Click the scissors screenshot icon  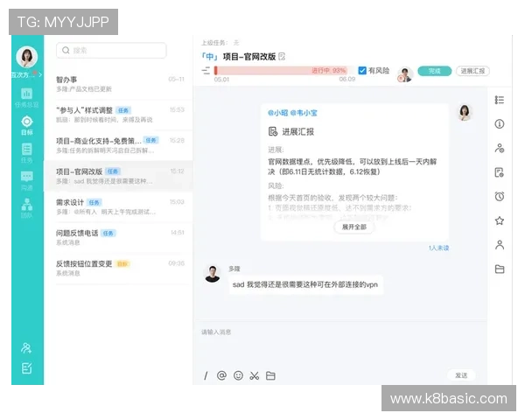(255, 375)
